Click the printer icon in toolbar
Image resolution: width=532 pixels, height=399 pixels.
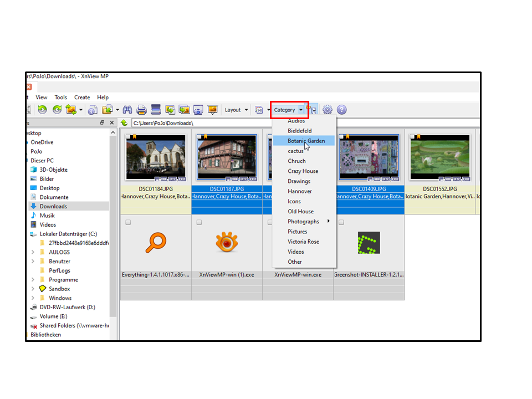click(142, 110)
